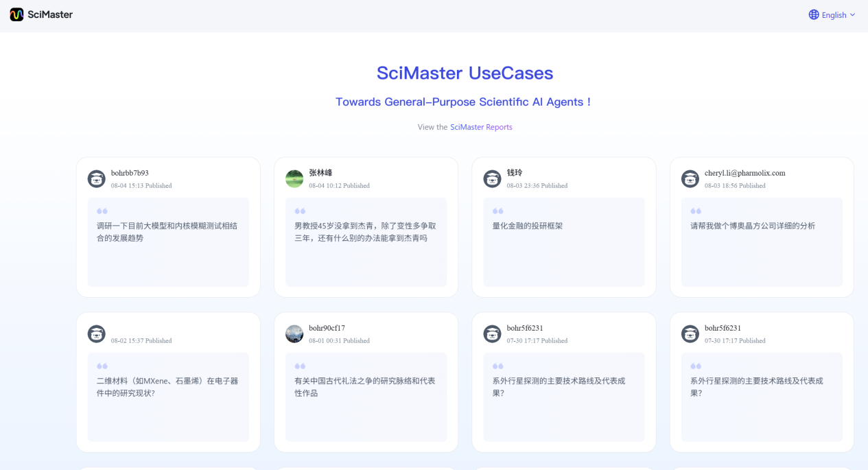Expand the language chevron beside English
This screenshot has height=470, width=868.
point(853,14)
